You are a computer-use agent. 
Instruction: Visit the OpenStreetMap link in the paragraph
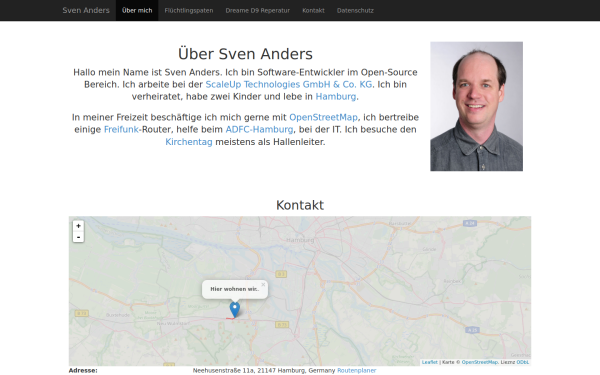point(323,117)
